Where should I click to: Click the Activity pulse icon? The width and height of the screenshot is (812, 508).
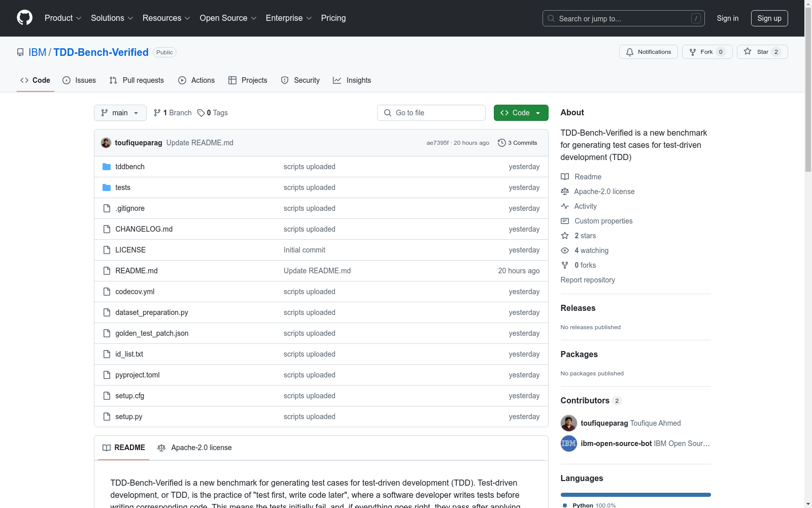(565, 206)
